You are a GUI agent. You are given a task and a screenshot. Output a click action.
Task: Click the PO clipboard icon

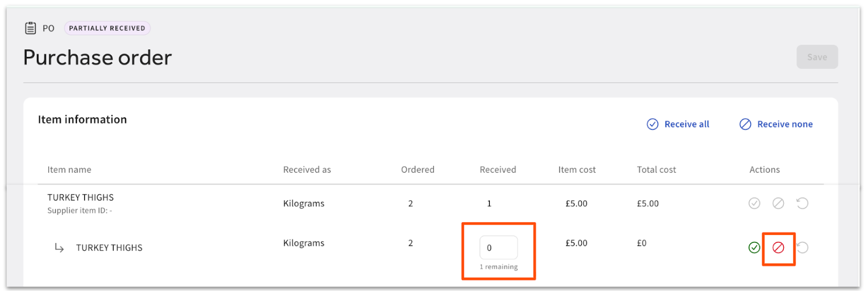(31, 28)
